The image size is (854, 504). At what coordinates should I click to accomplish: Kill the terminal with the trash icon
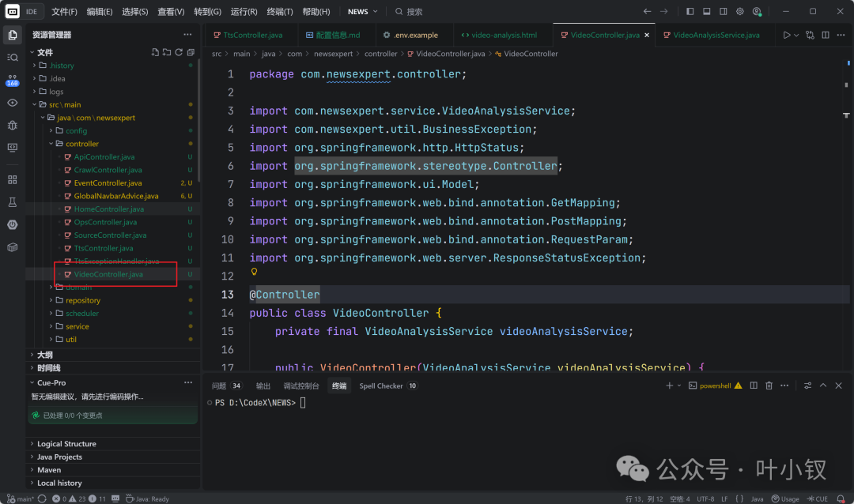(769, 386)
